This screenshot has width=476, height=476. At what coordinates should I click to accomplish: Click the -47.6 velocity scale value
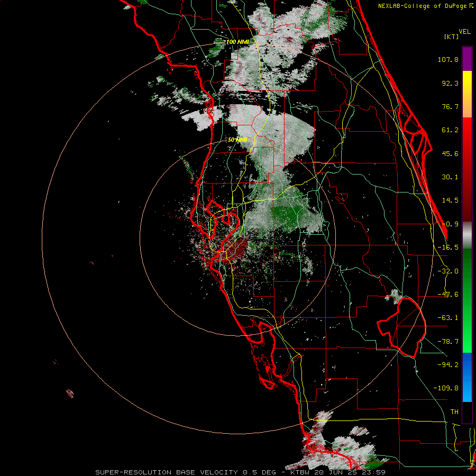[448, 295]
